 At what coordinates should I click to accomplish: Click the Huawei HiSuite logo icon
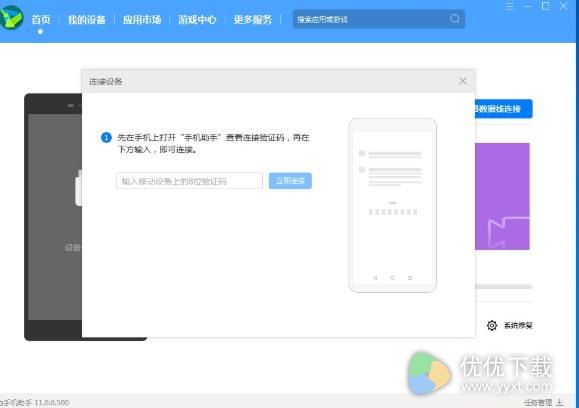pyautogui.click(x=11, y=17)
